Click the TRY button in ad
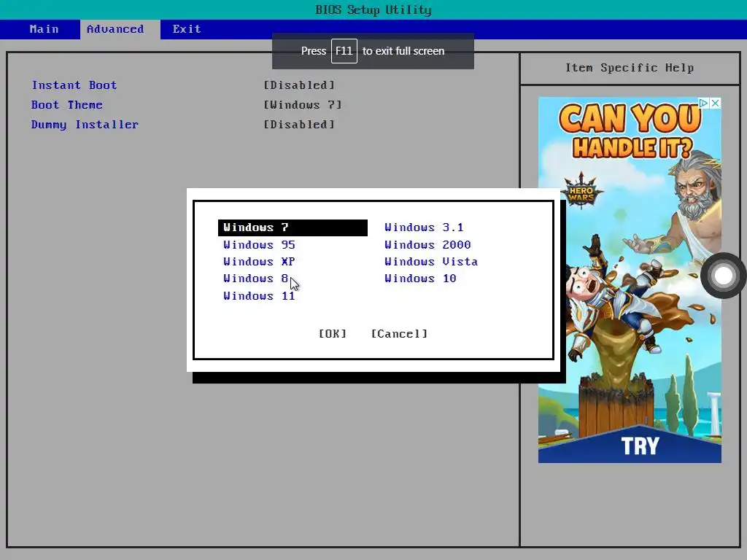This screenshot has width=747, height=560. tap(640, 446)
